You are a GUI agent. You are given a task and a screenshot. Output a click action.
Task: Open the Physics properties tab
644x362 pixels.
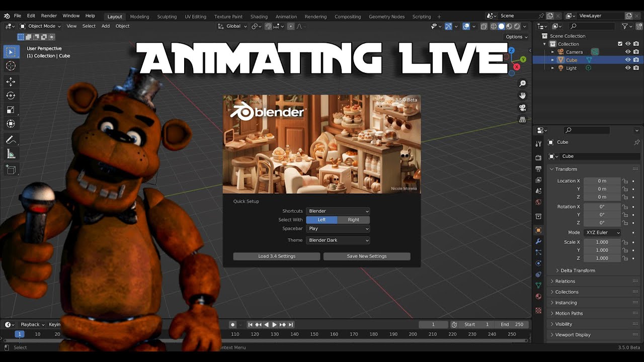(538, 263)
